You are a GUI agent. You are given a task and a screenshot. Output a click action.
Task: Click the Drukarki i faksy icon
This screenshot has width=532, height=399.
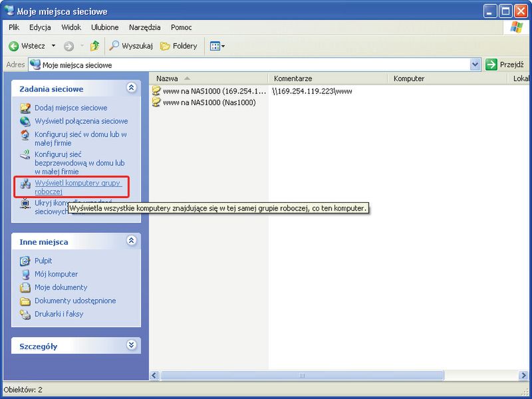25,314
